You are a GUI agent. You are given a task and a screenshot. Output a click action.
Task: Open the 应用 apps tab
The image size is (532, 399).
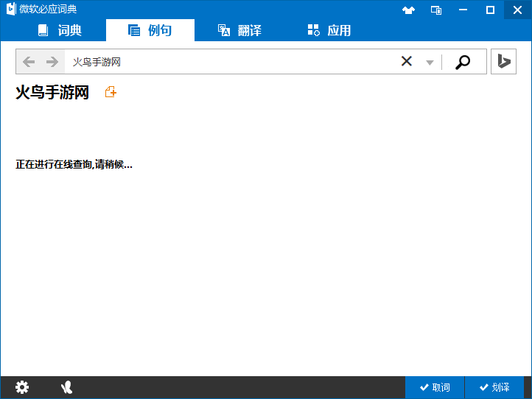tap(329, 30)
